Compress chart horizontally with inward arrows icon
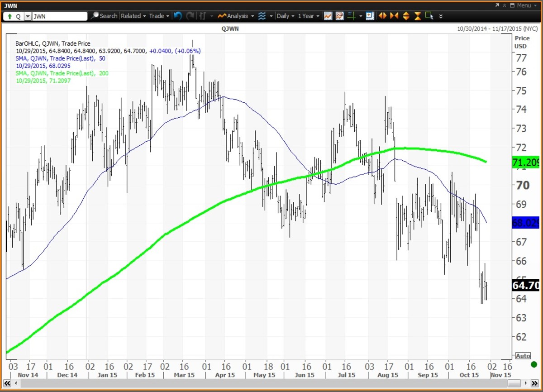 (394, 16)
